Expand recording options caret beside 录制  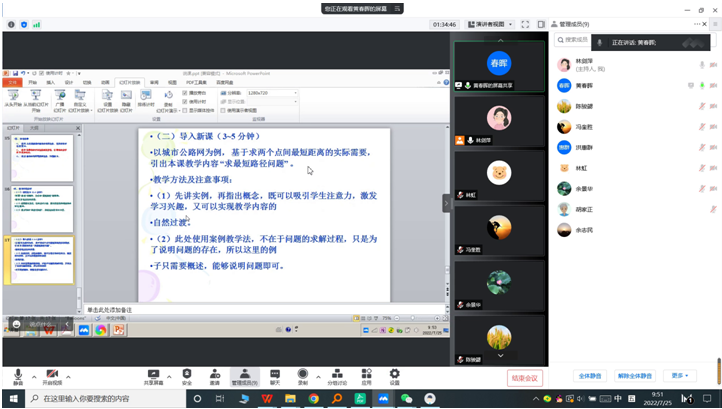pos(318,377)
